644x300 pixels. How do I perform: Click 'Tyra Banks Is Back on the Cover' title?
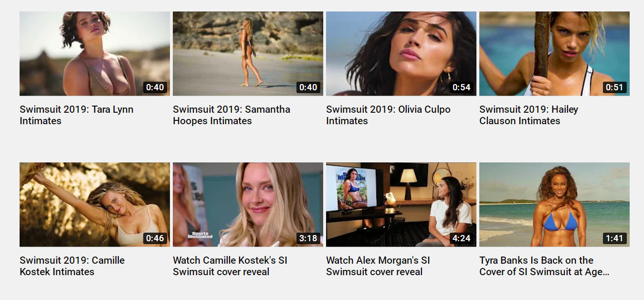pyautogui.click(x=544, y=266)
